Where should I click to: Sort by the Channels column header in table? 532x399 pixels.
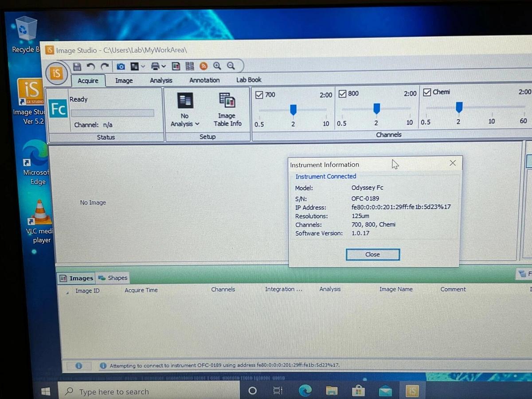click(x=223, y=289)
